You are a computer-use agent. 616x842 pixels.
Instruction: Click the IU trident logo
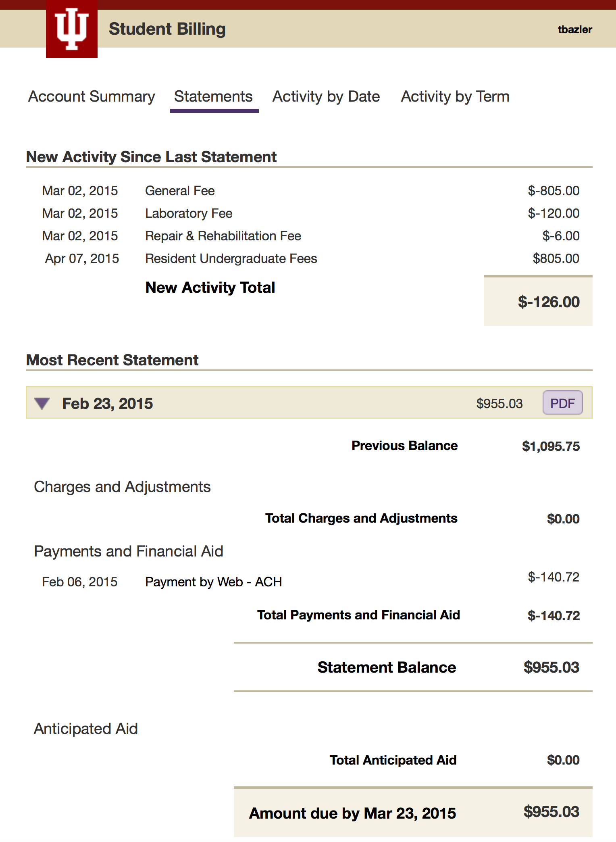tap(72, 29)
